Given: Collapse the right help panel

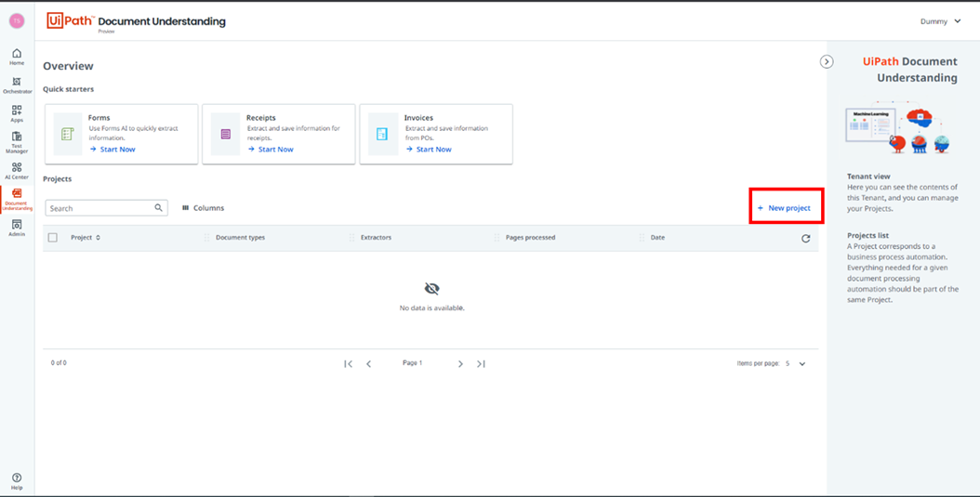Looking at the screenshot, I should pyautogui.click(x=827, y=61).
